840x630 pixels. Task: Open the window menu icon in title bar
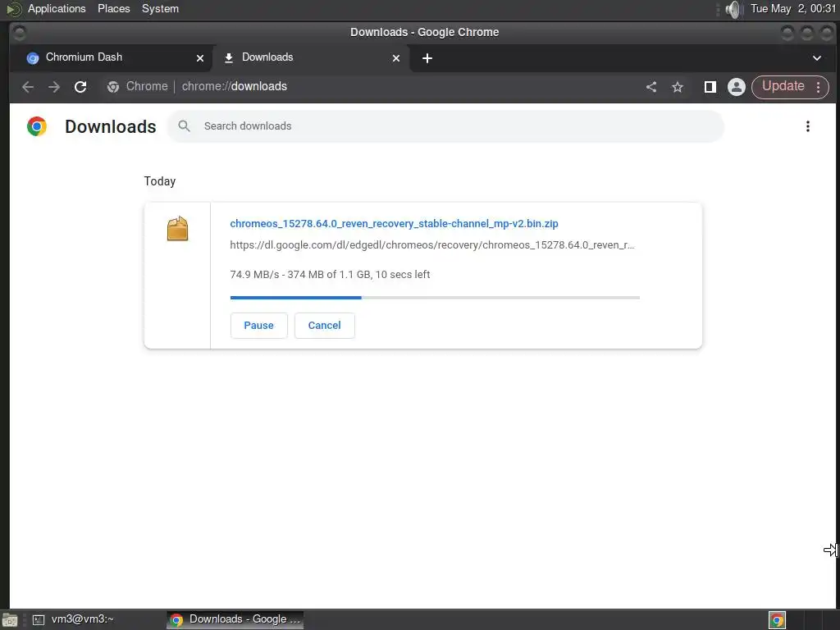[x=20, y=33]
